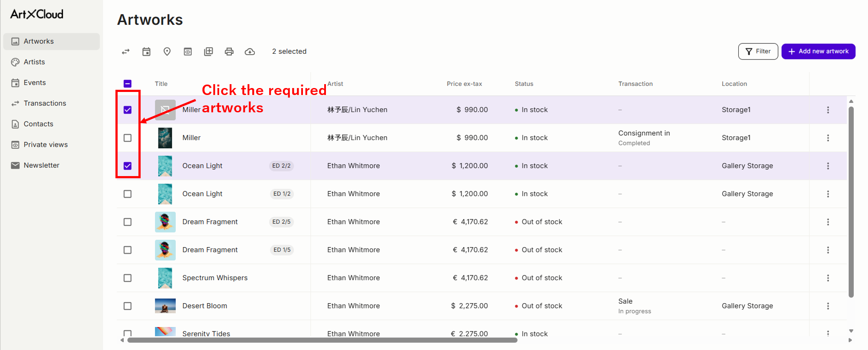Image resolution: width=868 pixels, height=350 pixels.
Task: Select the Spectrum Whispers checkbox
Action: click(x=128, y=278)
